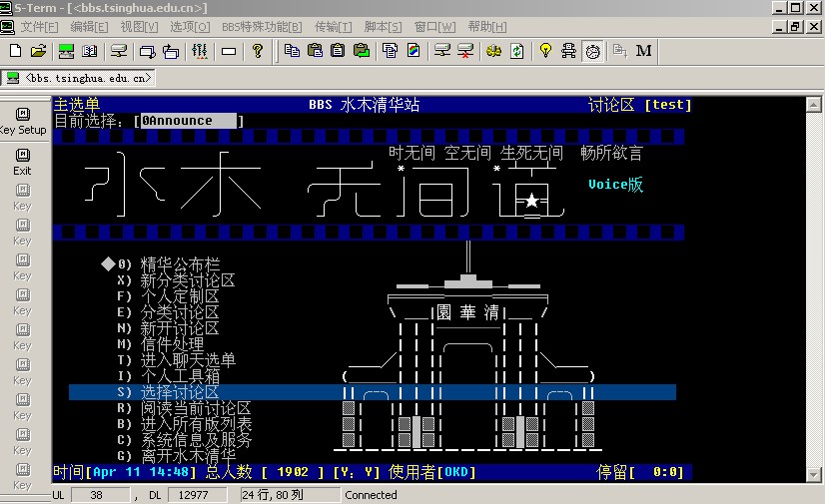Click the switch-window arrow icon
The height and width of the screenshot is (504, 825).
[171, 51]
